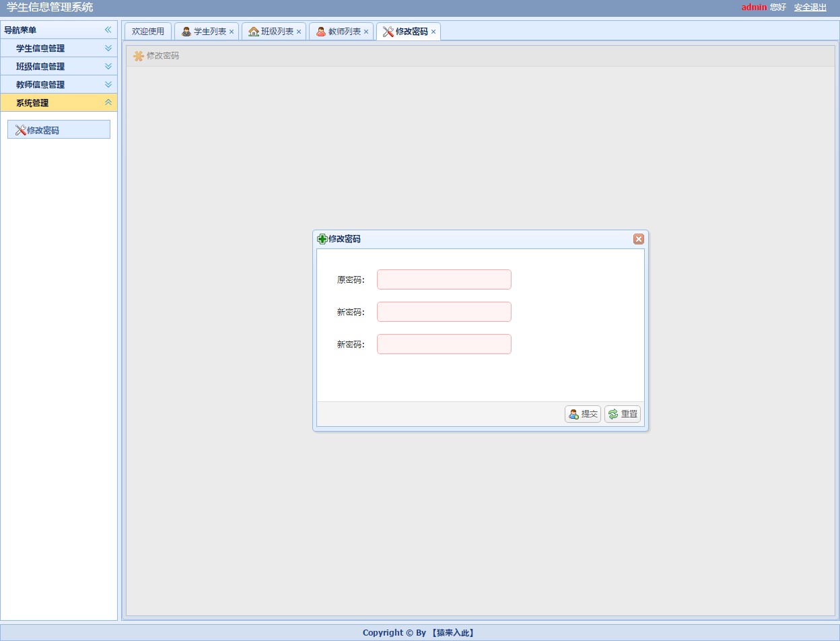The width and height of the screenshot is (840, 641).
Task: Click the panel header asterisk icon
Action: coord(139,56)
